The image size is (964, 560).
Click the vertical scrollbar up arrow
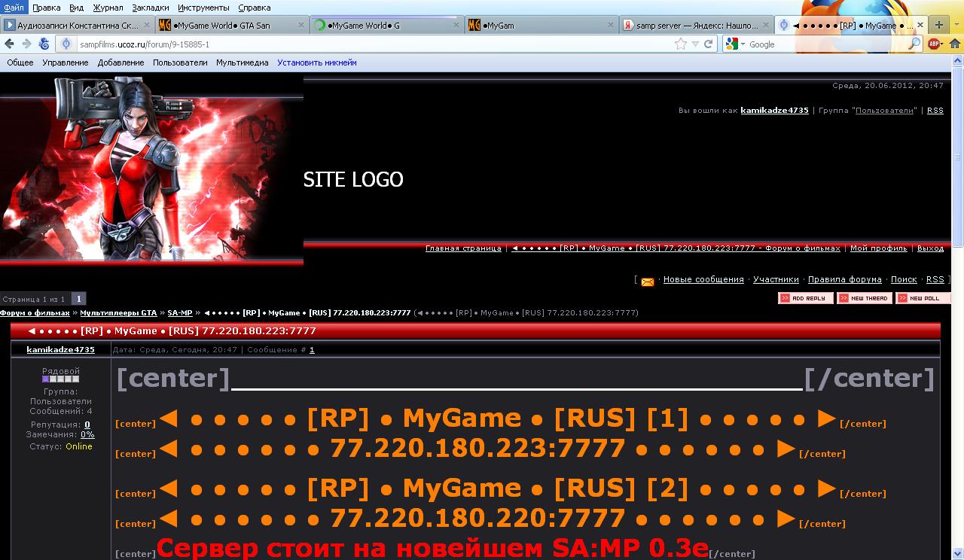(958, 62)
